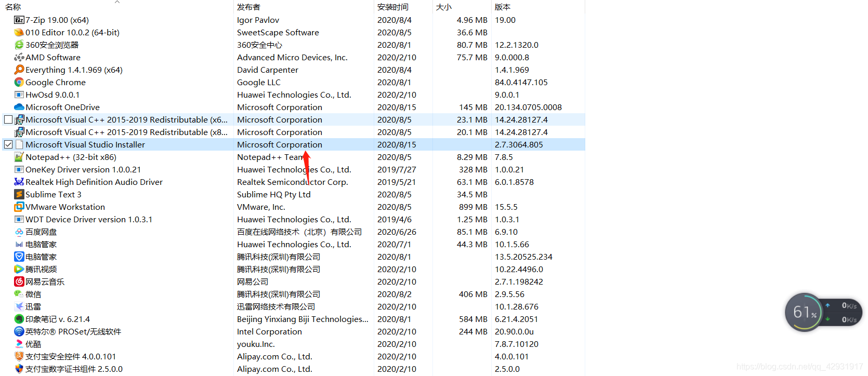Click the VMware Workstation icon
This screenshot has height=376, width=868.
click(19, 207)
